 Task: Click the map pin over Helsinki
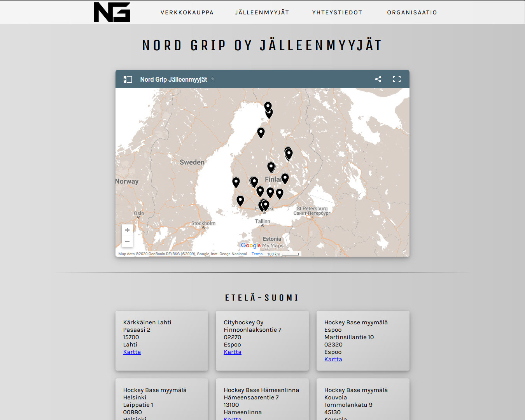point(266,205)
